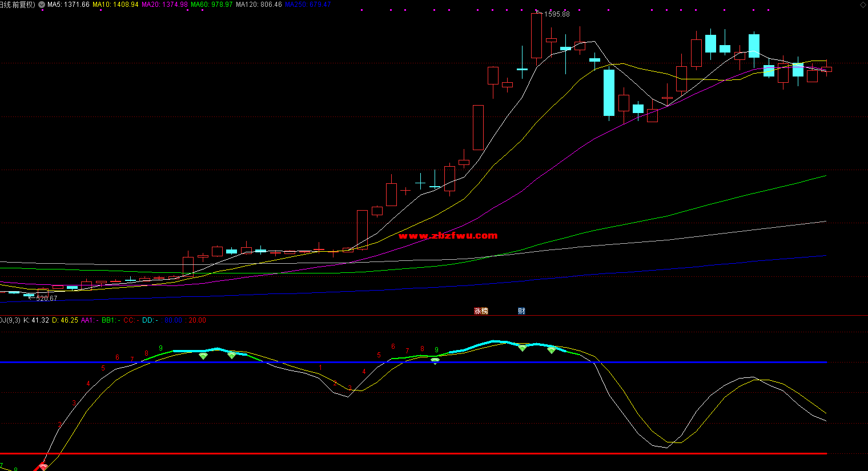Click the www.zbzfwu.com watermark link
Viewport: 868px width, 471px height.
coord(448,236)
